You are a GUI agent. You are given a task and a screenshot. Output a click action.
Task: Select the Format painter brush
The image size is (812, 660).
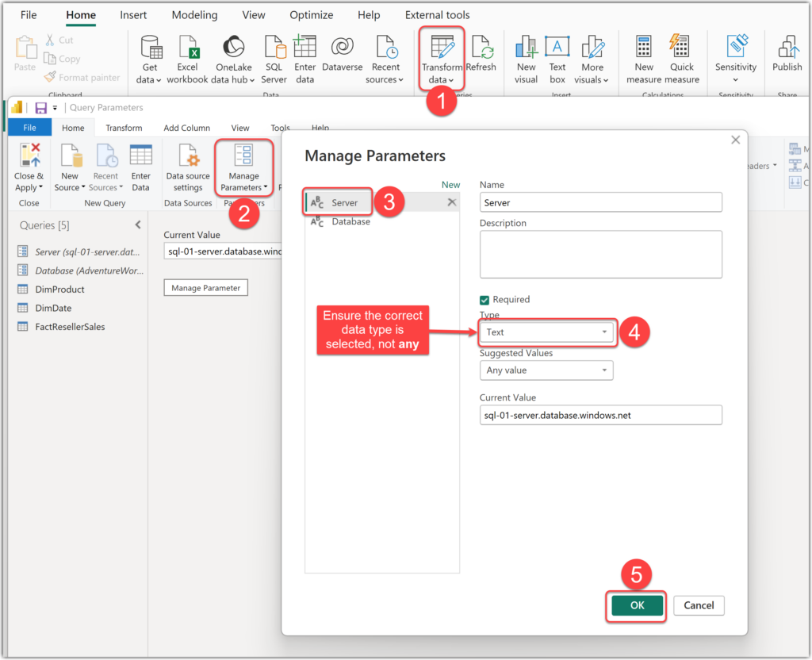[x=50, y=77]
